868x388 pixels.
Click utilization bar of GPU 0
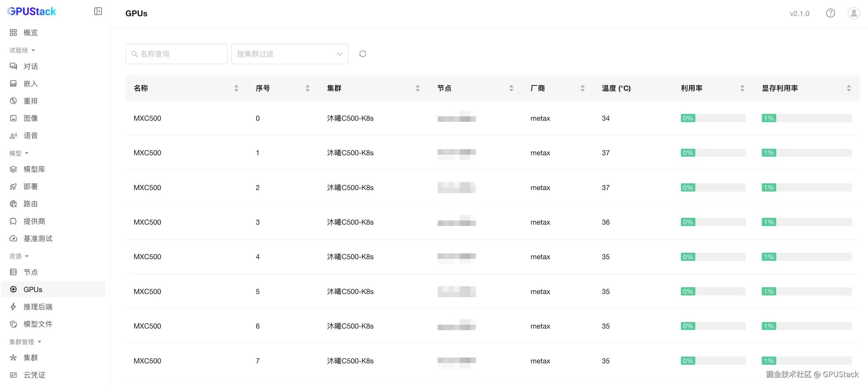[713, 118]
